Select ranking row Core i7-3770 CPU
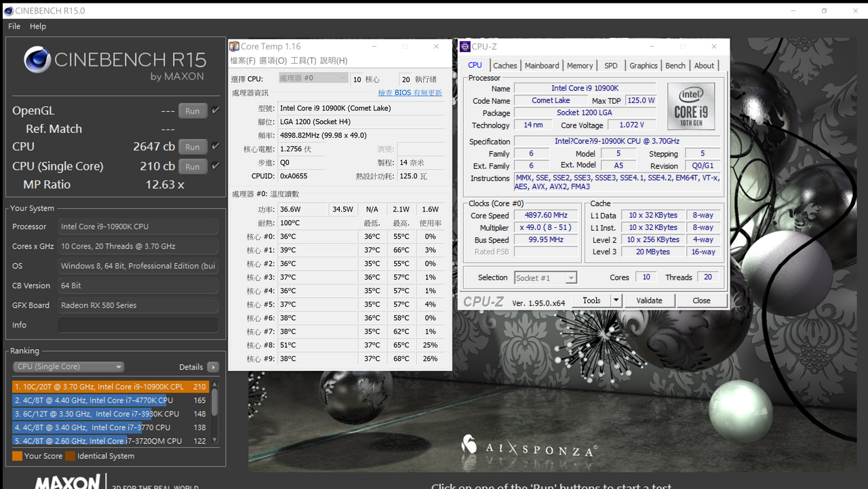The height and width of the screenshot is (489, 868). pyautogui.click(x=111, y=427)
